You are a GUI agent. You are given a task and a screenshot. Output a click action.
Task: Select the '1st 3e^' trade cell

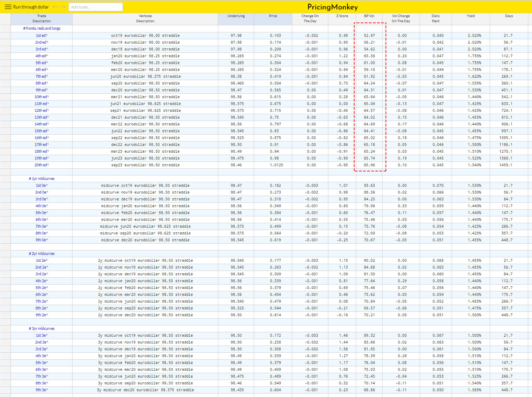[x=42, y=335]
